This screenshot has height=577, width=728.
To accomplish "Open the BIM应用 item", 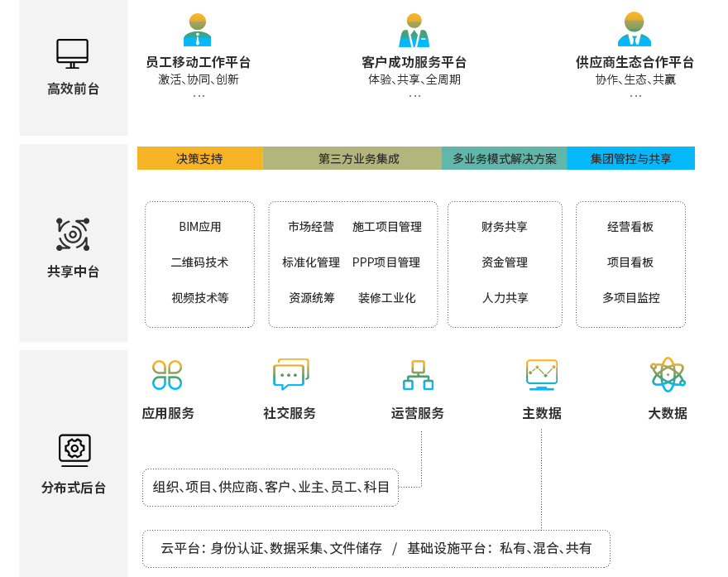I will [x=200, y=227].
